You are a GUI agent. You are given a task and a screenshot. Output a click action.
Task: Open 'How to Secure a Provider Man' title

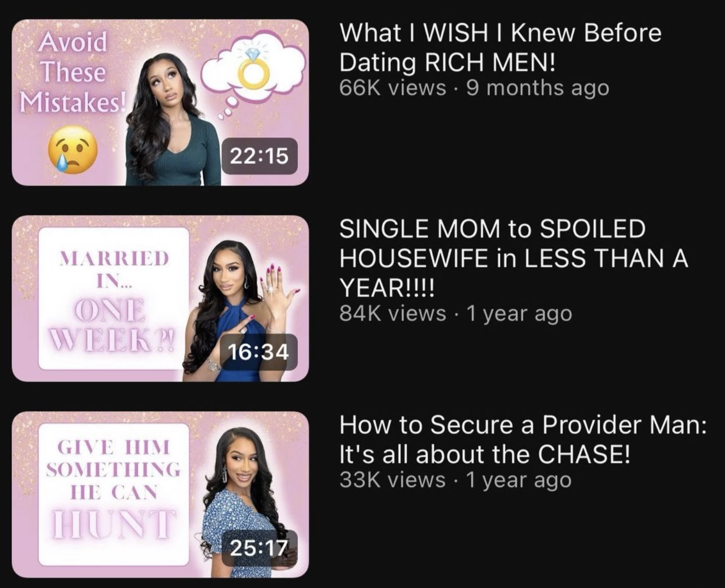(x=523, y=439)
